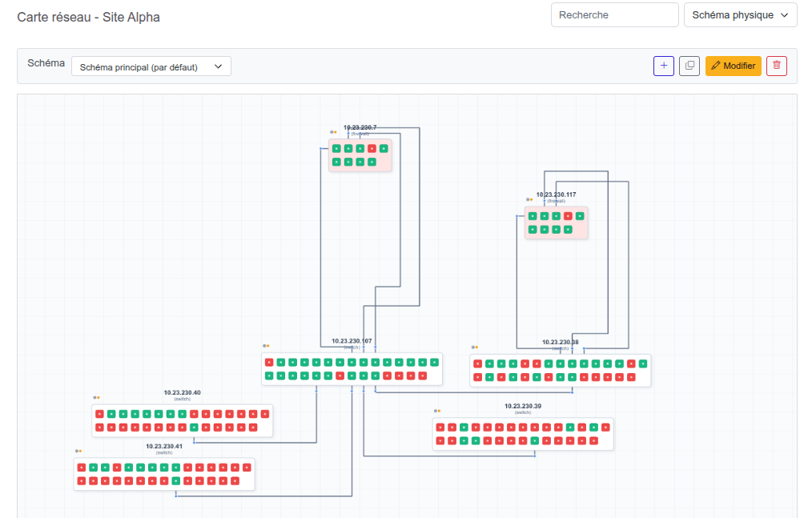
Task: Click the red port on firewall 10.23.230.117
Action: coord(568,215)
